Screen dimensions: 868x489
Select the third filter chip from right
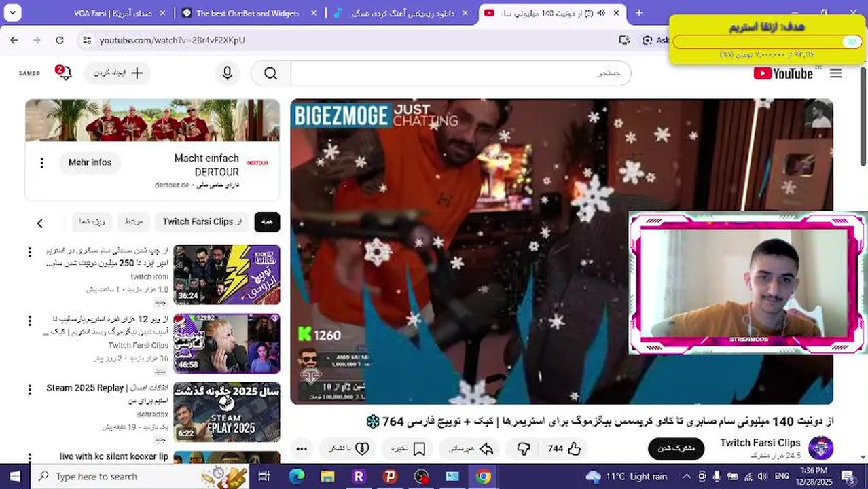[x=133, y=222]
